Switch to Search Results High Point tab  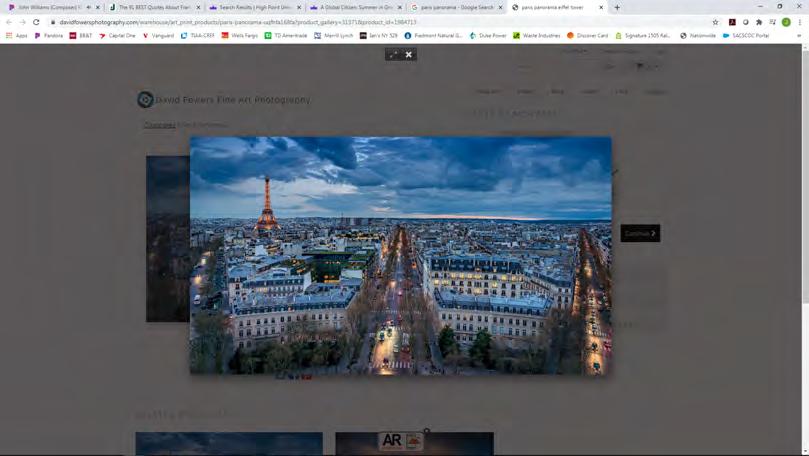(254, 7)
